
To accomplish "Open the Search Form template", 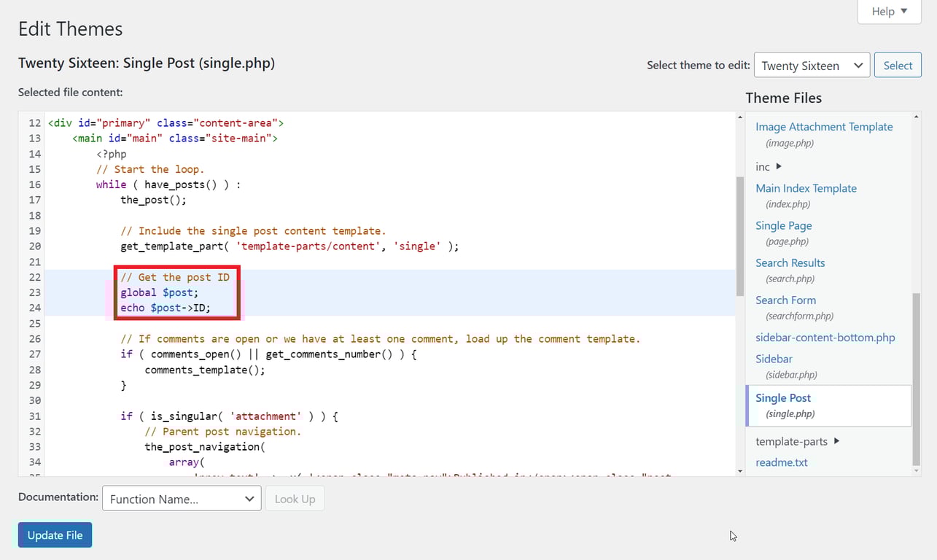I will coord(785,300).
